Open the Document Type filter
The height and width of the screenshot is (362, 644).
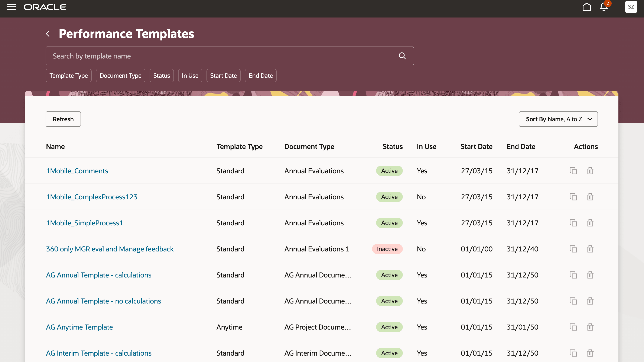click(x=120, y=76)
